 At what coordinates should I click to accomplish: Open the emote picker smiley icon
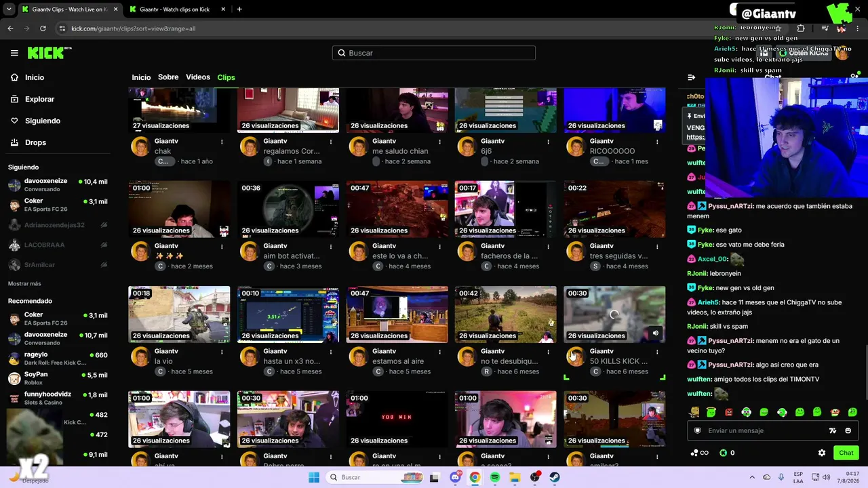(848, 430)
